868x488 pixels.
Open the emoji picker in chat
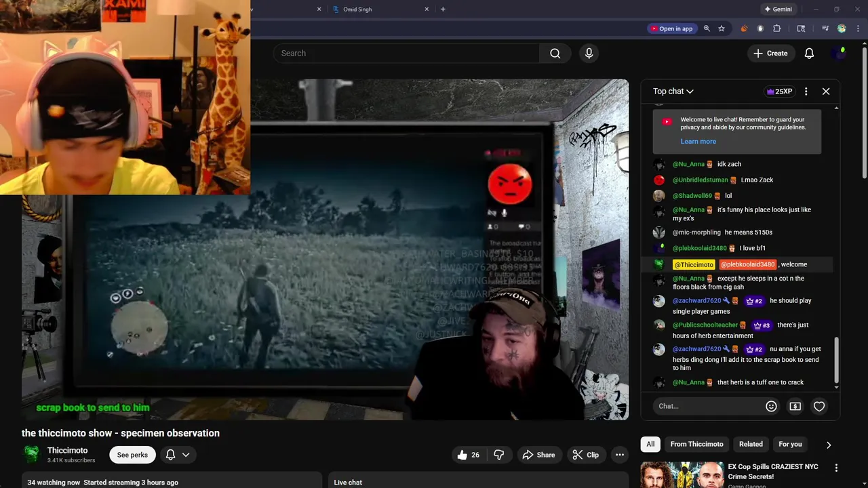771,406
